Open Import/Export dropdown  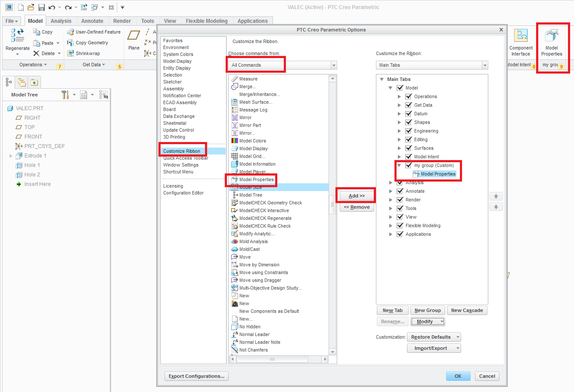tap(458, 348)
